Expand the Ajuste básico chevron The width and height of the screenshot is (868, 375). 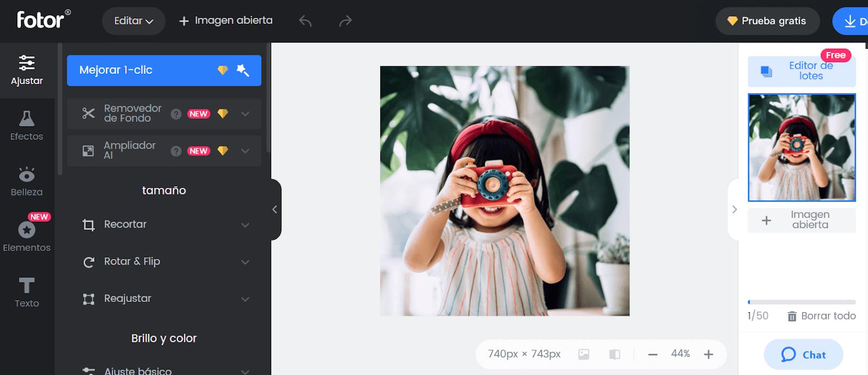(x=245, y=371)
